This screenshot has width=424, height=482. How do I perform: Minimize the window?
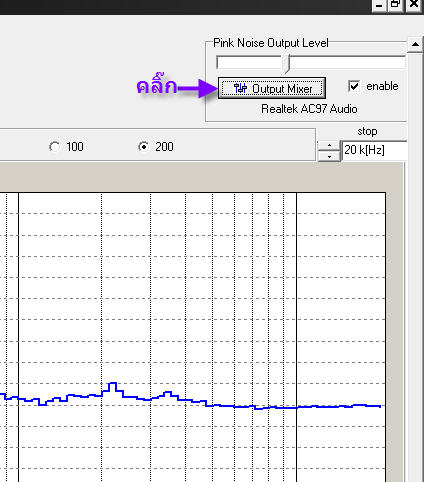[379, 5]
